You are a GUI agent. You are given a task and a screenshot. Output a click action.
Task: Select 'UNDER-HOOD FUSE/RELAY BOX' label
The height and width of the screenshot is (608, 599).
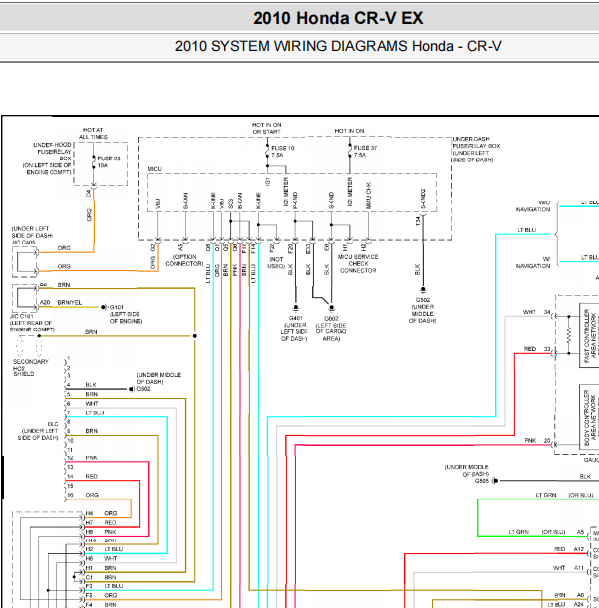(48, 158)
